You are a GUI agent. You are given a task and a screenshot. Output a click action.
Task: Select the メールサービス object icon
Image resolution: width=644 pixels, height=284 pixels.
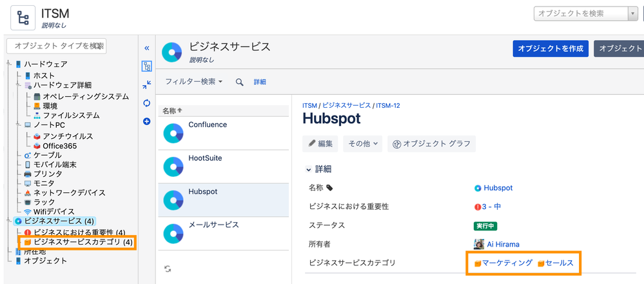tap(173, 234)
